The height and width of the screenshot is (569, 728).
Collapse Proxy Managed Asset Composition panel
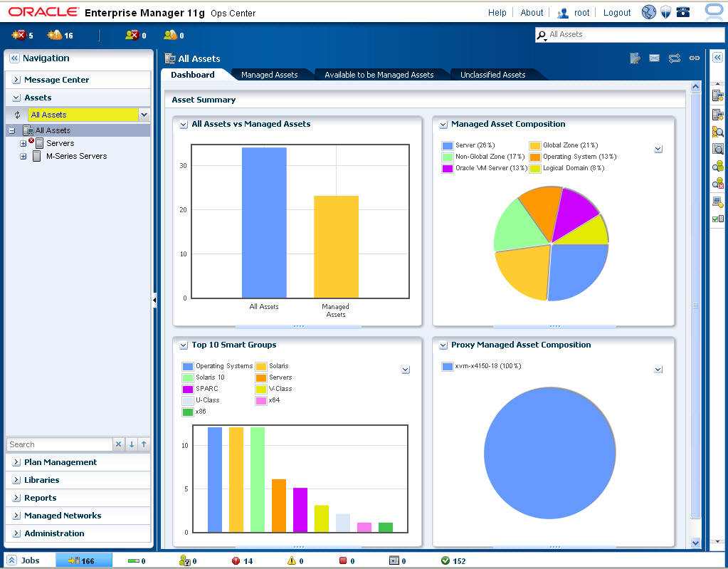(x=443, y=345)
